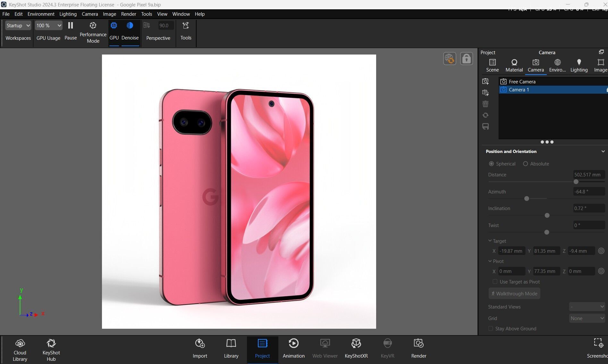Collapse the Pivot section

click(490, 261)
